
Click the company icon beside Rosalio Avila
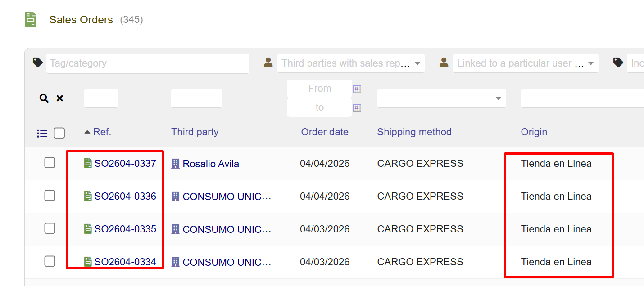[x=176, y=164]
